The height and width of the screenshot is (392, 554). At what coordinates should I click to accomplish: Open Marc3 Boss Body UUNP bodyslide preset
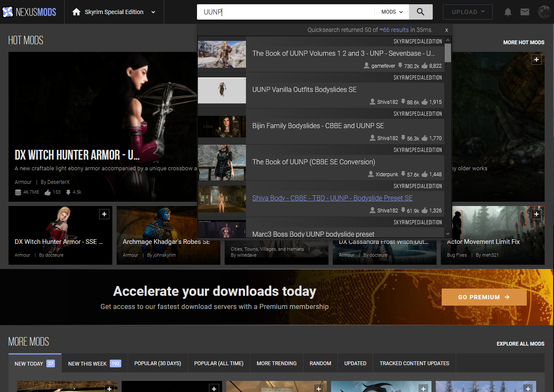313,234
